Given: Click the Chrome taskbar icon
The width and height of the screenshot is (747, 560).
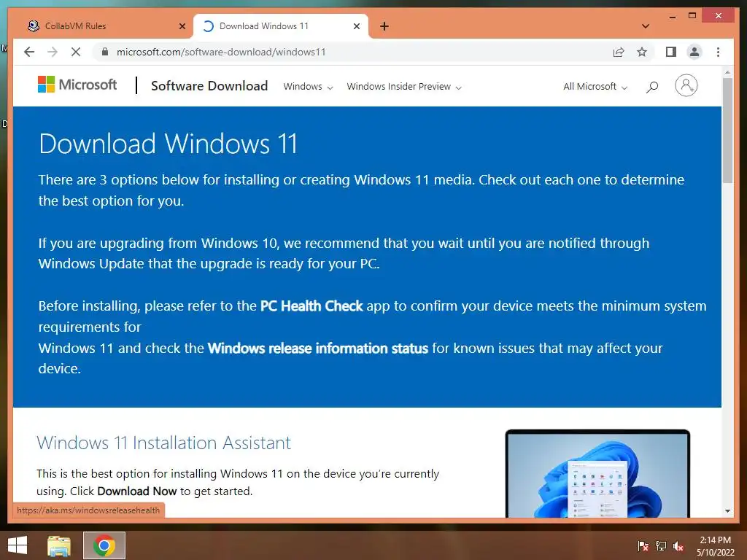Looking at the screenshot, I should tap(104, 545).
